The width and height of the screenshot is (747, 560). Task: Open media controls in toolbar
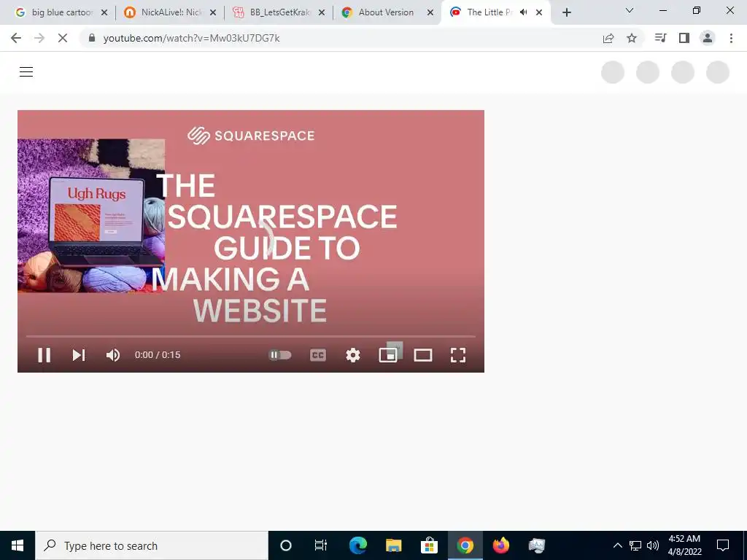(x=660, y=38)
